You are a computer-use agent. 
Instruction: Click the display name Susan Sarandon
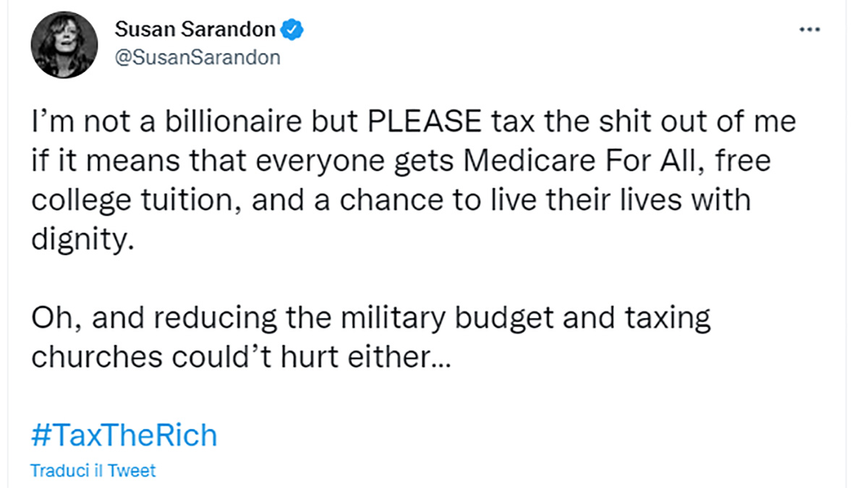tap(195, 30)
